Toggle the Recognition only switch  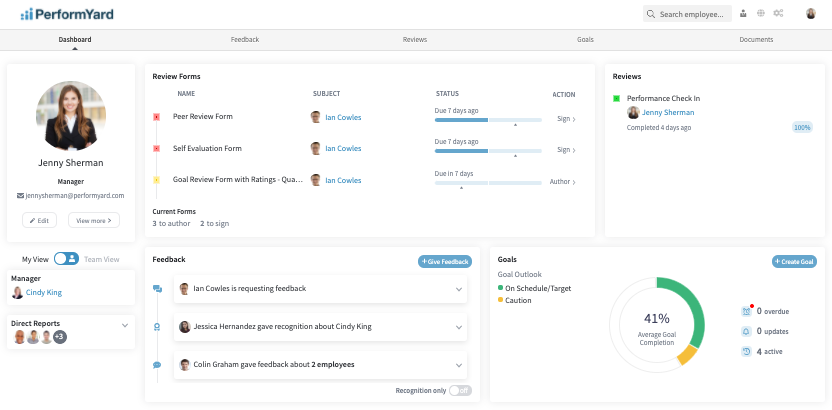tap(460, 391)
